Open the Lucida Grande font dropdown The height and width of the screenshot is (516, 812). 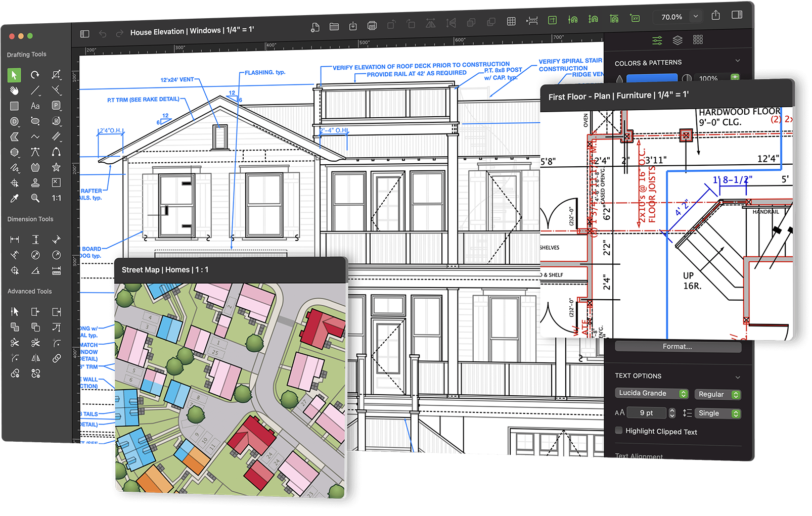pyautogui.click(x=651, y=394)
